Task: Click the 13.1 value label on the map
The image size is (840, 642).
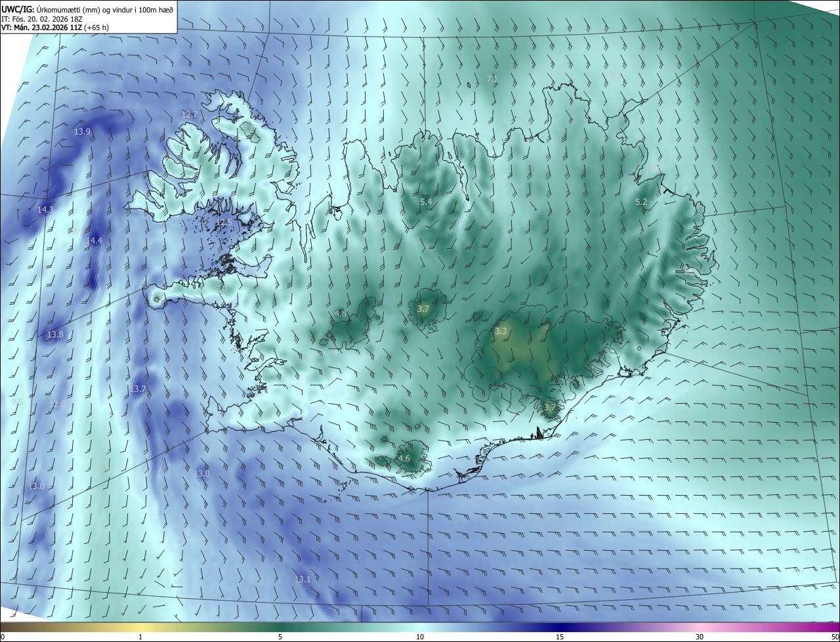Action: click(302, 580)
